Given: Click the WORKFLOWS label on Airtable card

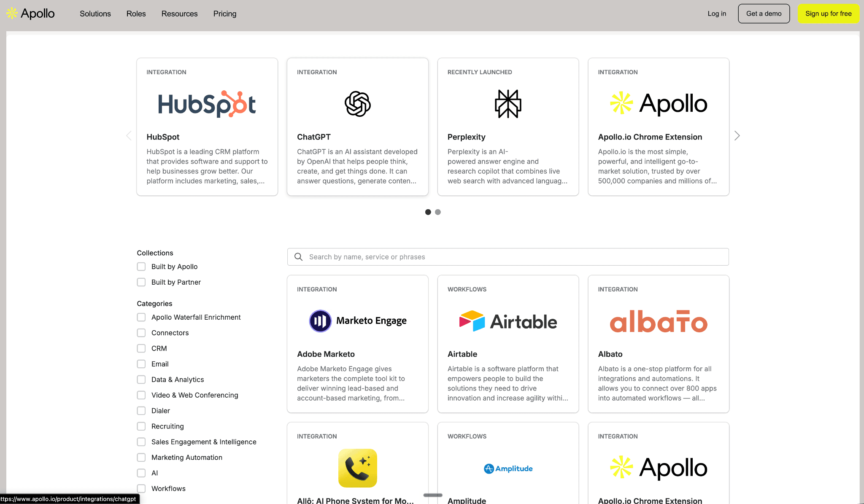Looking at the screenshot, I should 467,289.
